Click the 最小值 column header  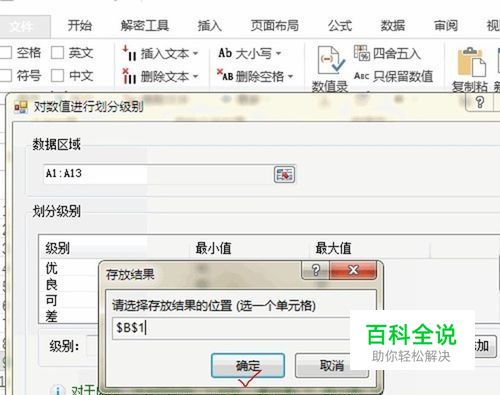[x=250, y=248]
